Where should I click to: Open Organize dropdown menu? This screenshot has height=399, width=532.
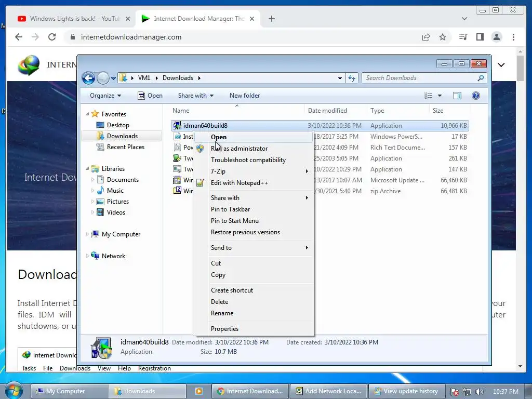tap(105, 96)
